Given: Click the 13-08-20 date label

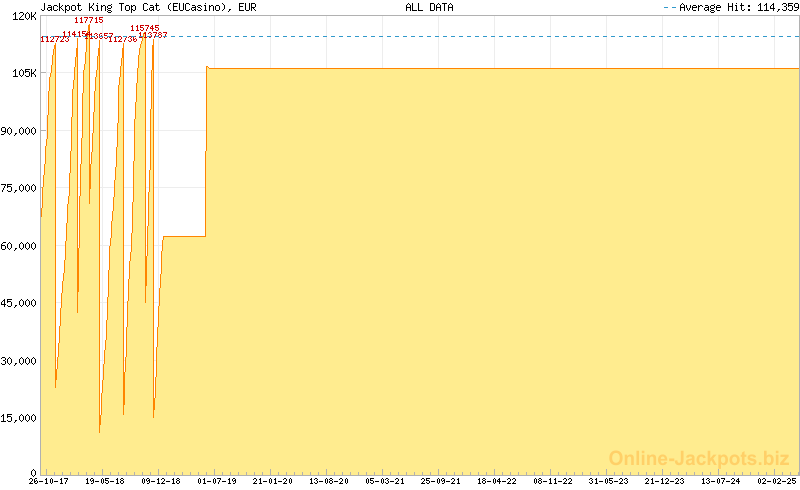Looking at the screenshot, I should [328, 481].
